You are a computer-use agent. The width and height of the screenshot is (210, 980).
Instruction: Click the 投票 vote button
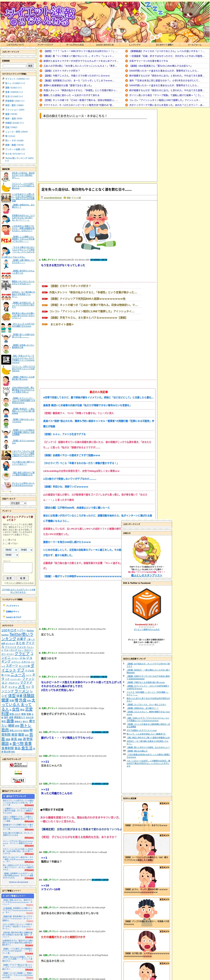(9, 578)
